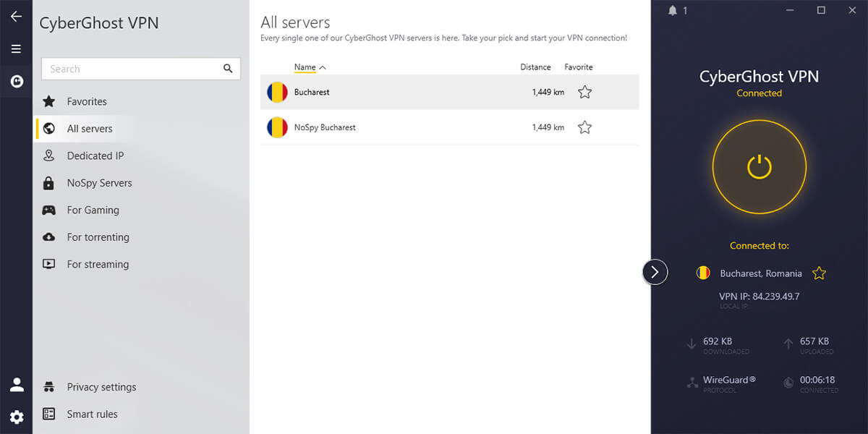Click the All servers globe icon
868x434 pixels.
(49, 129)
